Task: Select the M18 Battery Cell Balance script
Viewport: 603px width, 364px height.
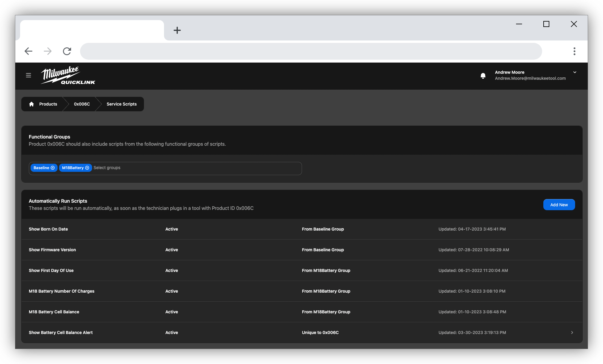Action: (x=54, y=312)
